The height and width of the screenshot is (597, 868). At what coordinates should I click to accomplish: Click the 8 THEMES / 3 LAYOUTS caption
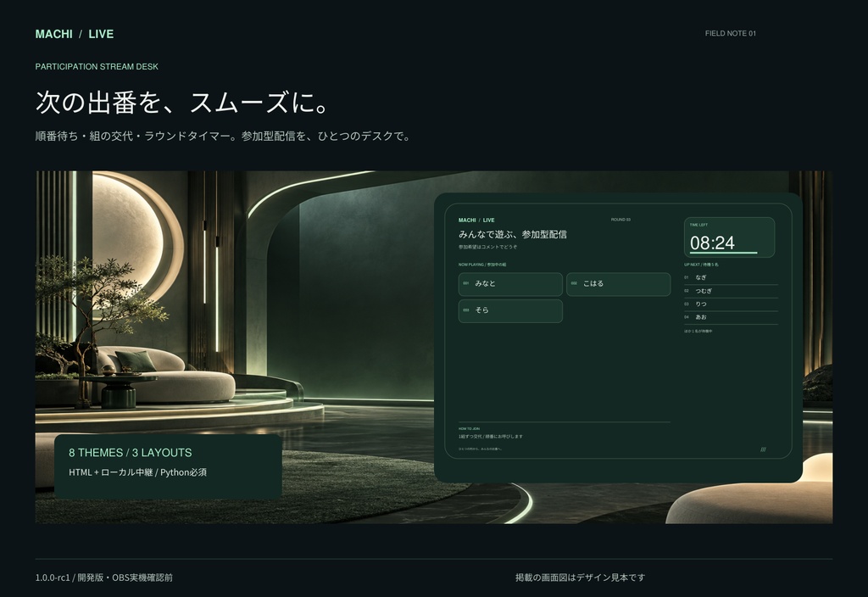(x=130, y=453)
